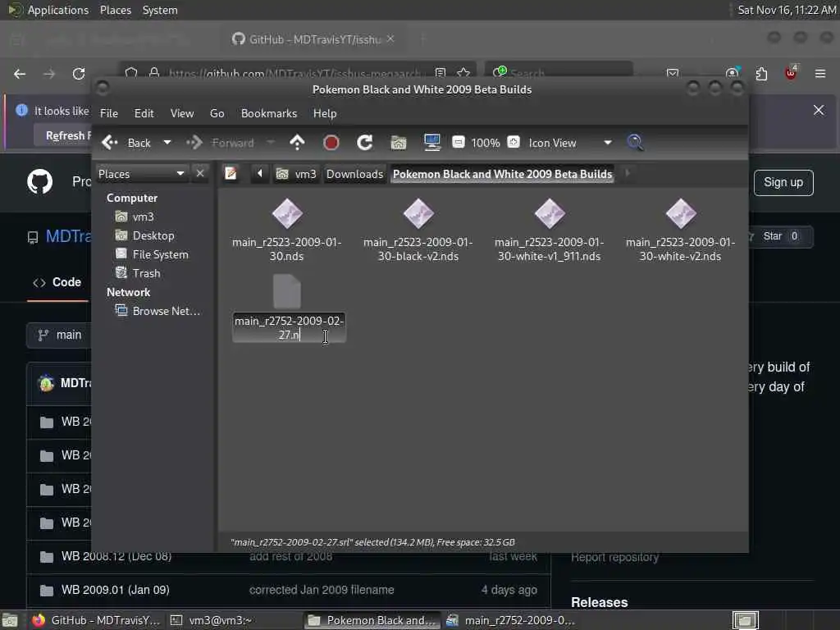Click the blank file icon being renamed
840x630 pixels.
pos(287,291)
